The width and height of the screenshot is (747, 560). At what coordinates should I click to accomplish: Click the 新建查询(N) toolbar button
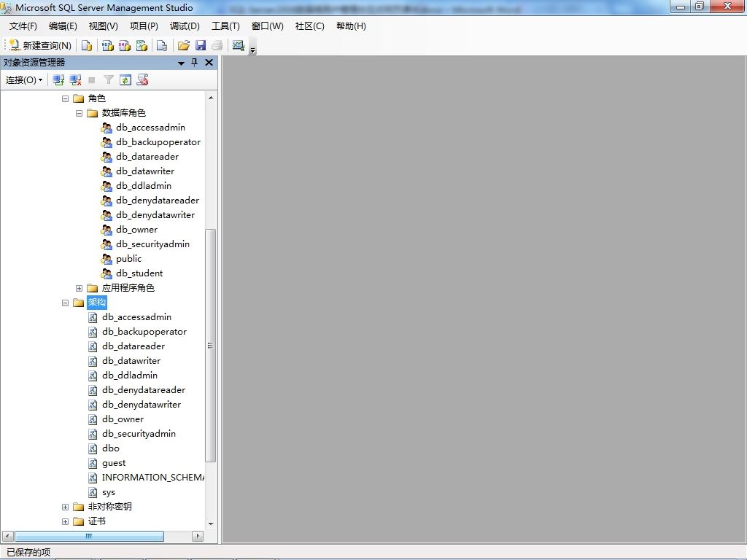tap(40, 45)
